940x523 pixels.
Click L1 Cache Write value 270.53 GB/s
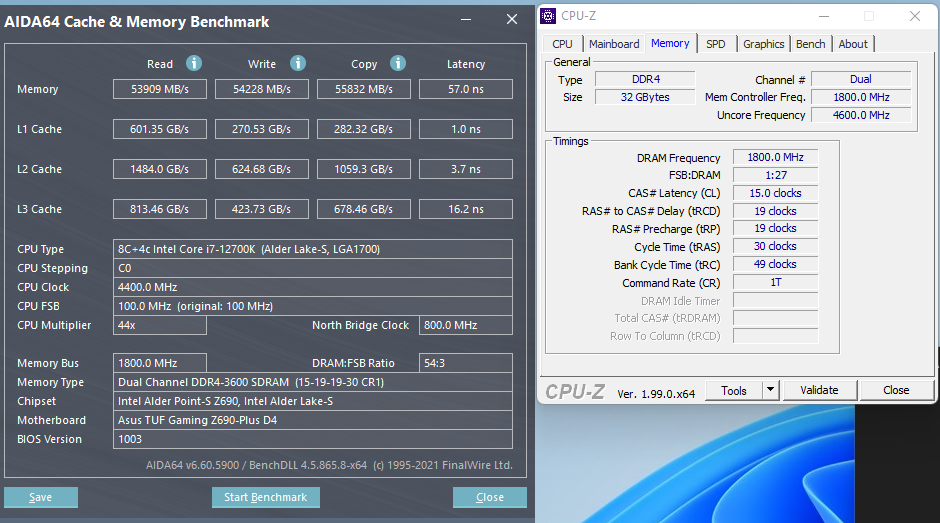(262, 129)
